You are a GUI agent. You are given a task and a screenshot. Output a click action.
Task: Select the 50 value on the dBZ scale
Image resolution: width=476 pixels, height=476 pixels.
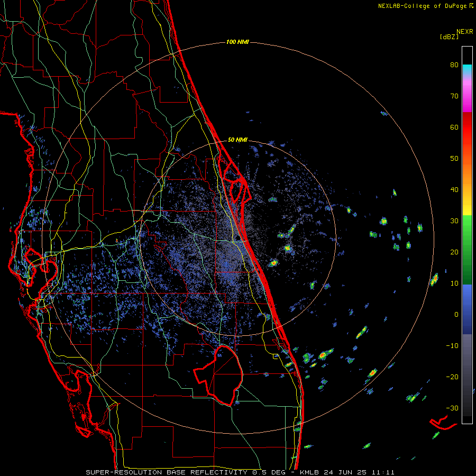(x=454, y=159)
